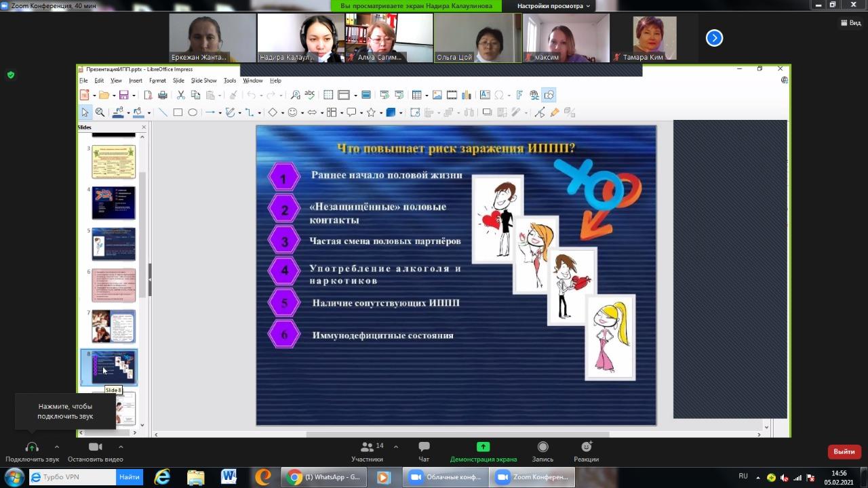Open the Format menu
868x488 pixels.
tap(157, 81)
